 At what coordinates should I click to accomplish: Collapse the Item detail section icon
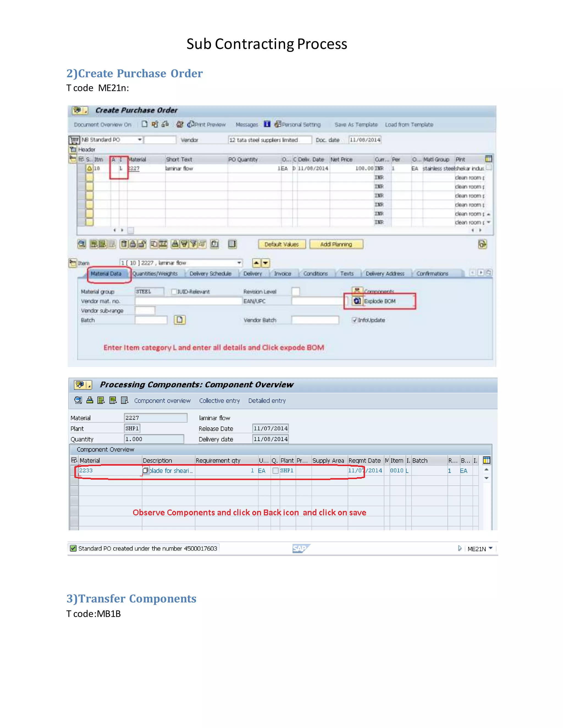click(x=73, y=263)
